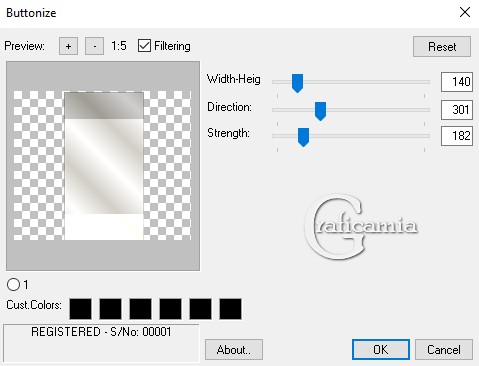Screen dimensions: 479x366
Task: Click the Width-Heig slider handle
Action: (297, 83)
